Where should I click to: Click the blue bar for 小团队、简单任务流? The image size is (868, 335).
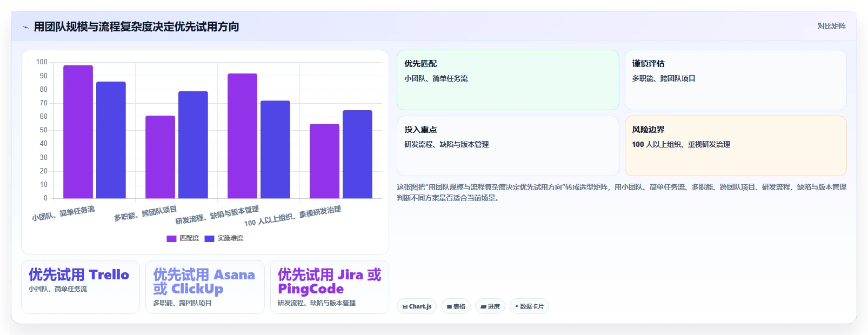(111, 140)
